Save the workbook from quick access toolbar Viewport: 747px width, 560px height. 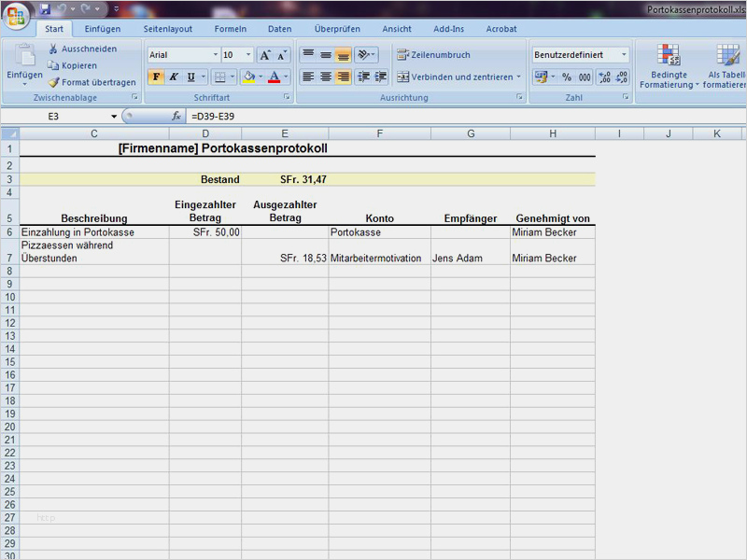click(x=46, y=9)
